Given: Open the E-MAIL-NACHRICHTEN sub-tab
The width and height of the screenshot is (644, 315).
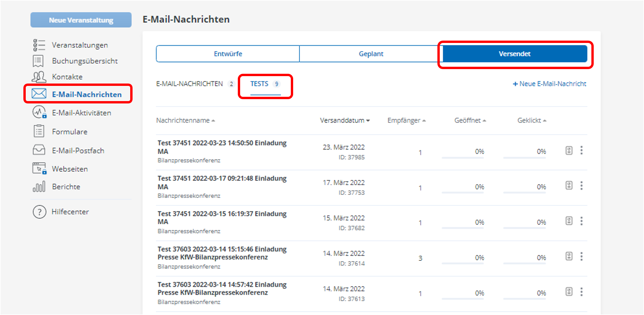Looking at the screenshot, I should coord(195,84).
